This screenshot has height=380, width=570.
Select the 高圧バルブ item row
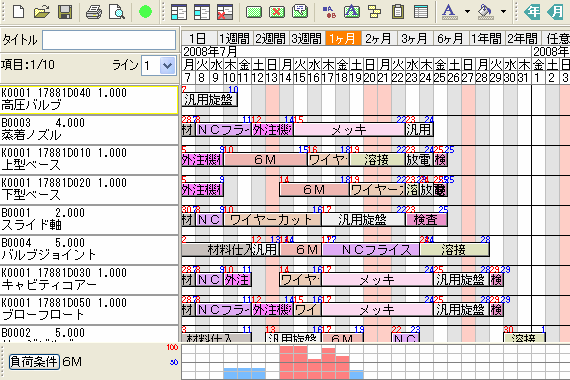(89, 100)
